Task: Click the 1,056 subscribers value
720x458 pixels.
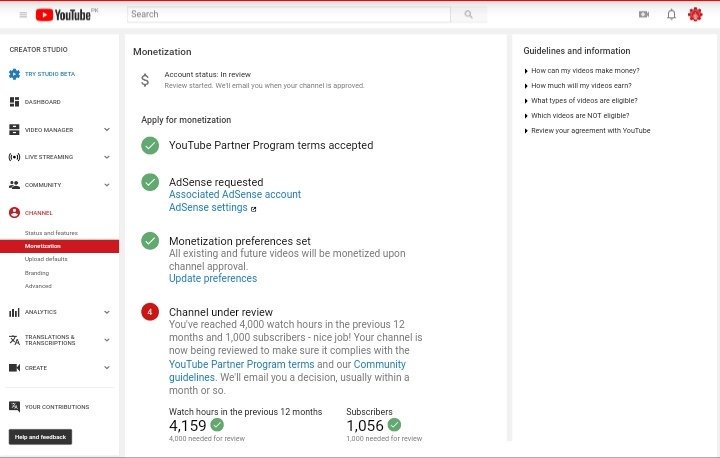Action: (365, 425)
